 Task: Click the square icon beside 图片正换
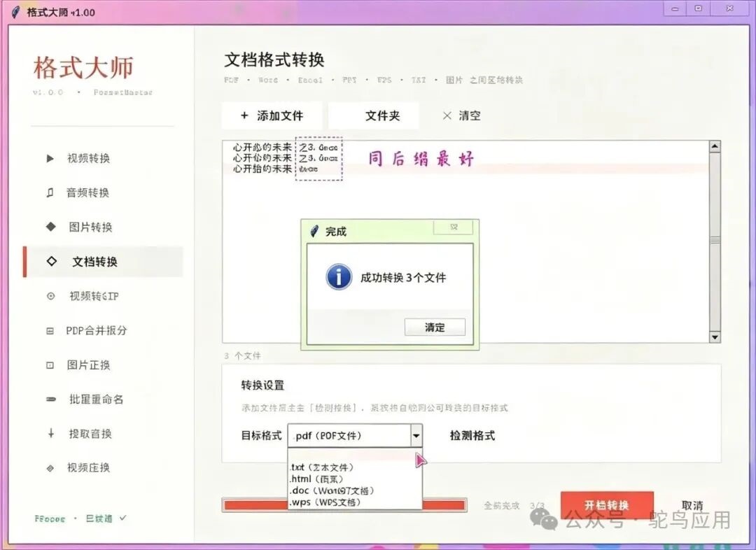click(x=50, y=365)
